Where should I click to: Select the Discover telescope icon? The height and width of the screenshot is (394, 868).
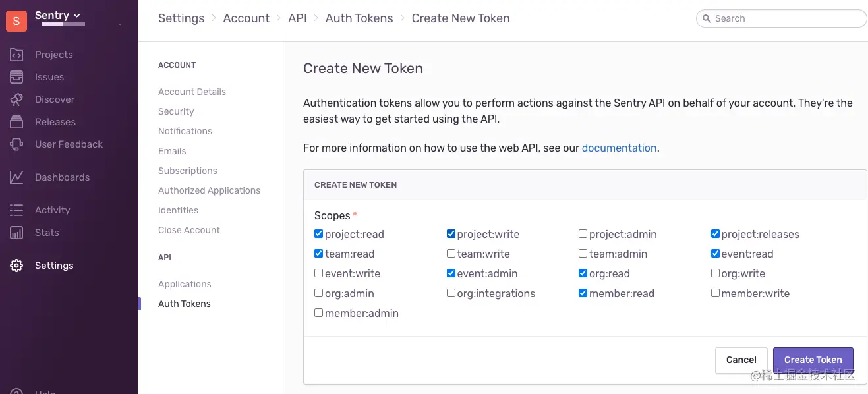coord(16,99)
